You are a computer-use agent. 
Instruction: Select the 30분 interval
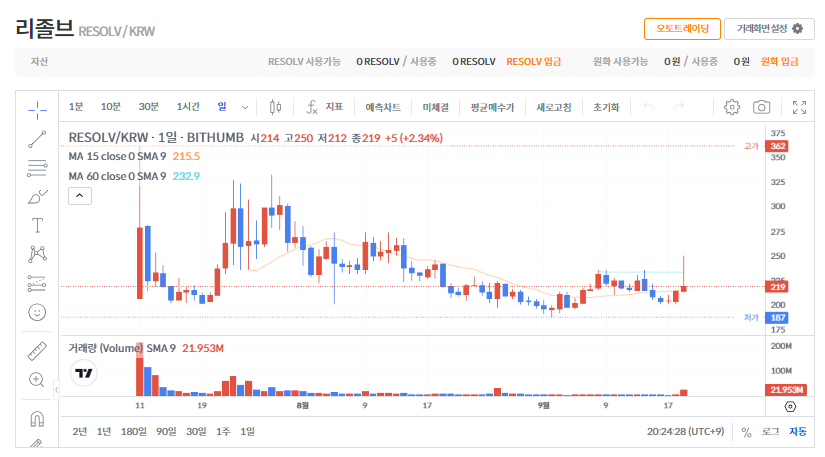pyautogui.click(x=148, y=107)
